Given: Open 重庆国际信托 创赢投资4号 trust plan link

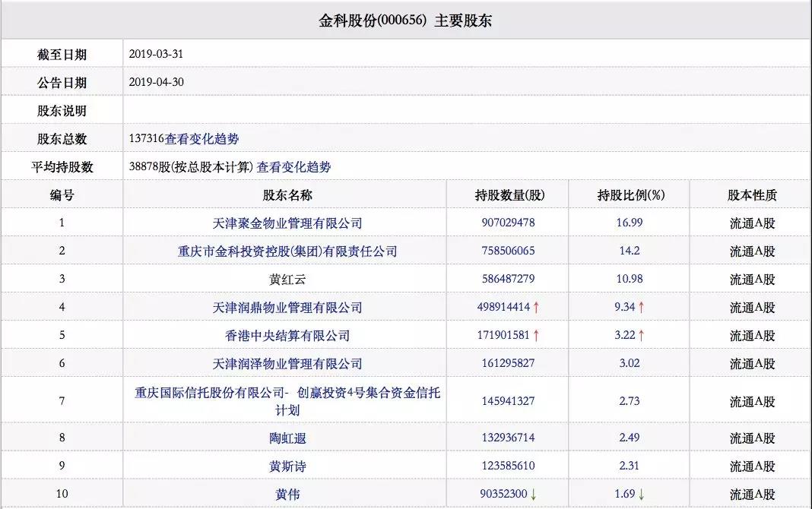Looking at the screenshot, I should [287, 401].
